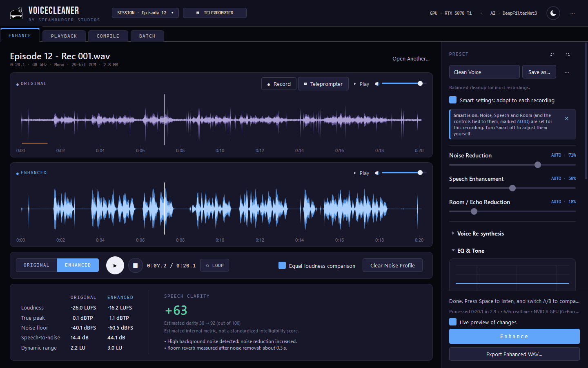Open the top-right more options menu
The width and height of the screenshot is (588, 368).
(572, 13)
